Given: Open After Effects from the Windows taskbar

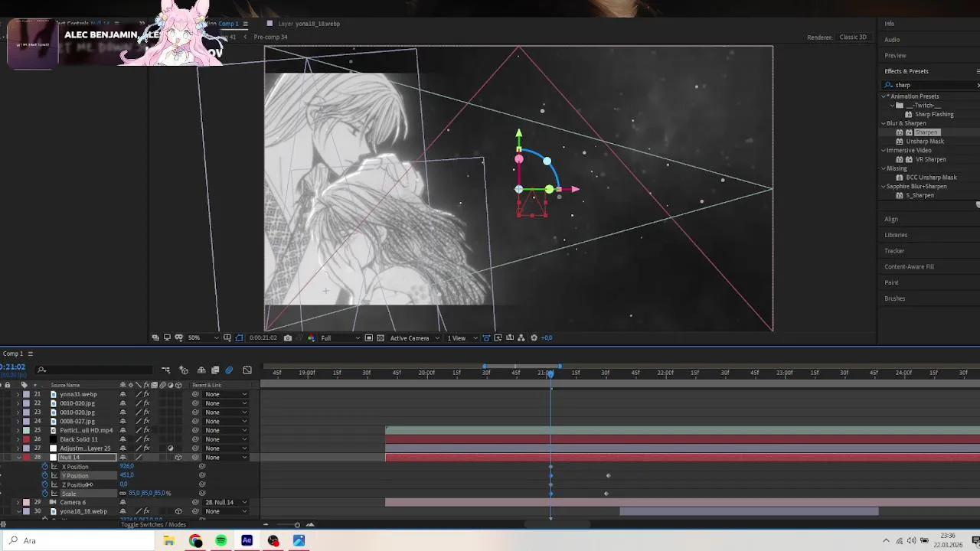Looking at the screenshot, I should 247,541.
